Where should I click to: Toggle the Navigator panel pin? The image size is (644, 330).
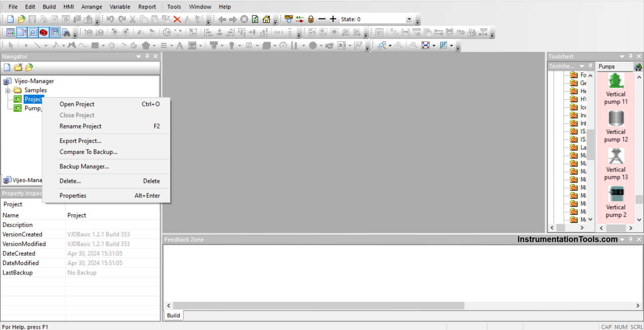[x=147, y=56]
